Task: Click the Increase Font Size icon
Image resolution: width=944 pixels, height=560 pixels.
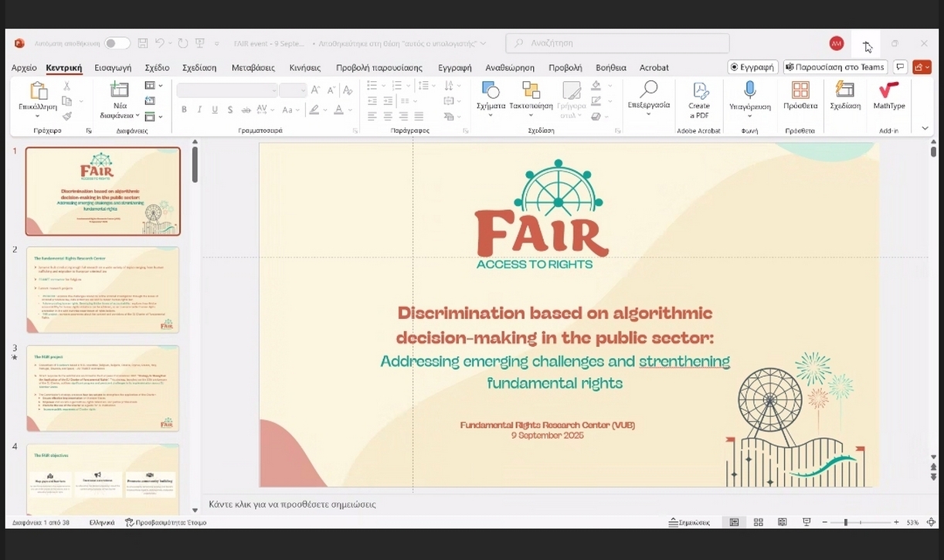Action: (315, 90)
